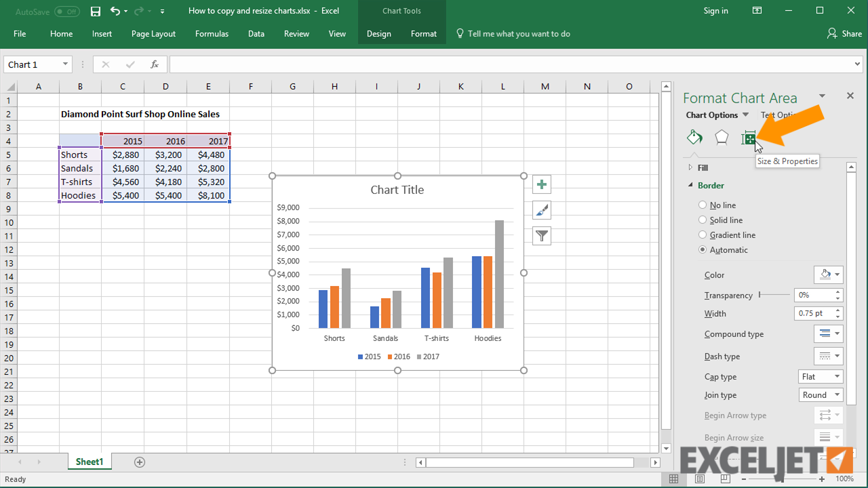
Task: Open Chart Elements with the plus button
Action: click(x=541, y=184)
